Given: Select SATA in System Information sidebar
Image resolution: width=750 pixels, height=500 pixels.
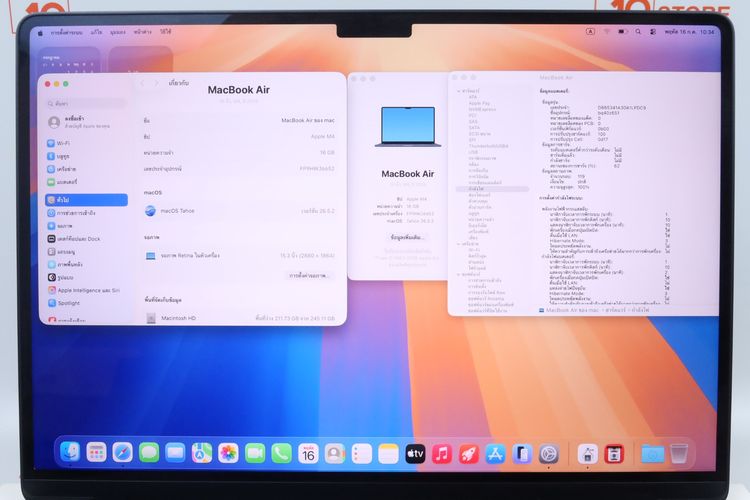Looking at the screenshot, I should [474, 128].
